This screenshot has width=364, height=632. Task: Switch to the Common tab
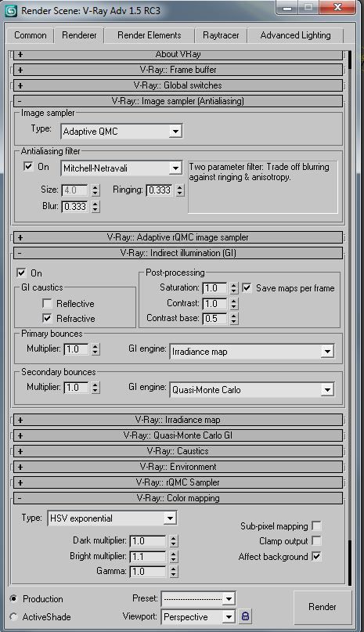click(x=31, y=35)
